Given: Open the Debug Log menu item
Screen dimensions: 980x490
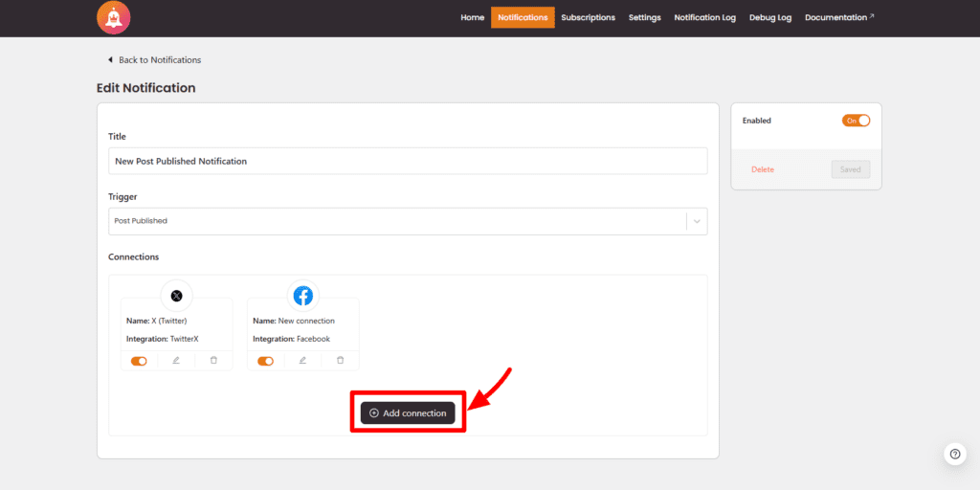Looking at the screenshot, I should tap(770, 17).
